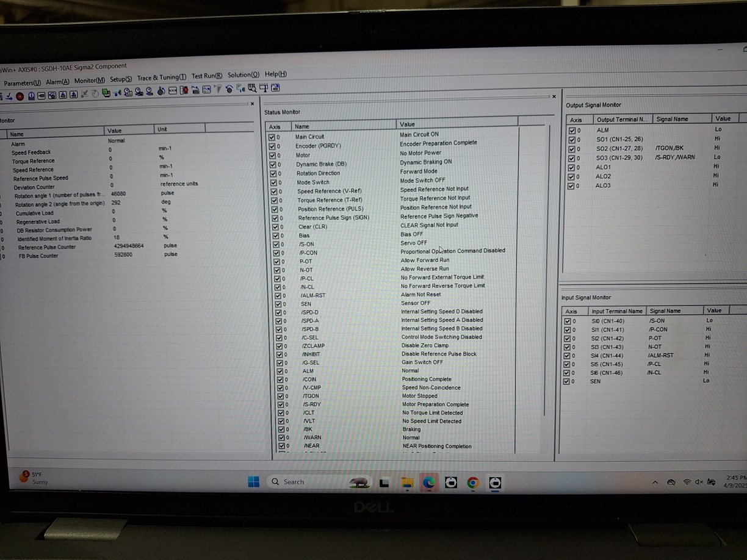Open the Parameters menu
747x560 pixels.
[x=22, y=82]
